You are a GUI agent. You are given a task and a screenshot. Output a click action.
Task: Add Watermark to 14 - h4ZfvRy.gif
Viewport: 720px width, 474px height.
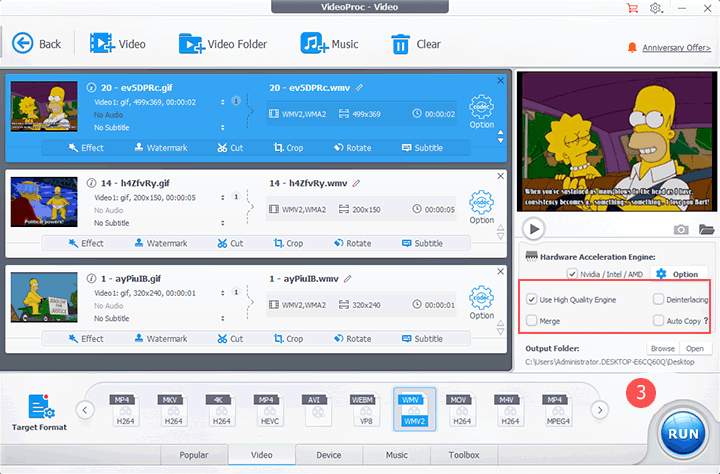point(161,243)
